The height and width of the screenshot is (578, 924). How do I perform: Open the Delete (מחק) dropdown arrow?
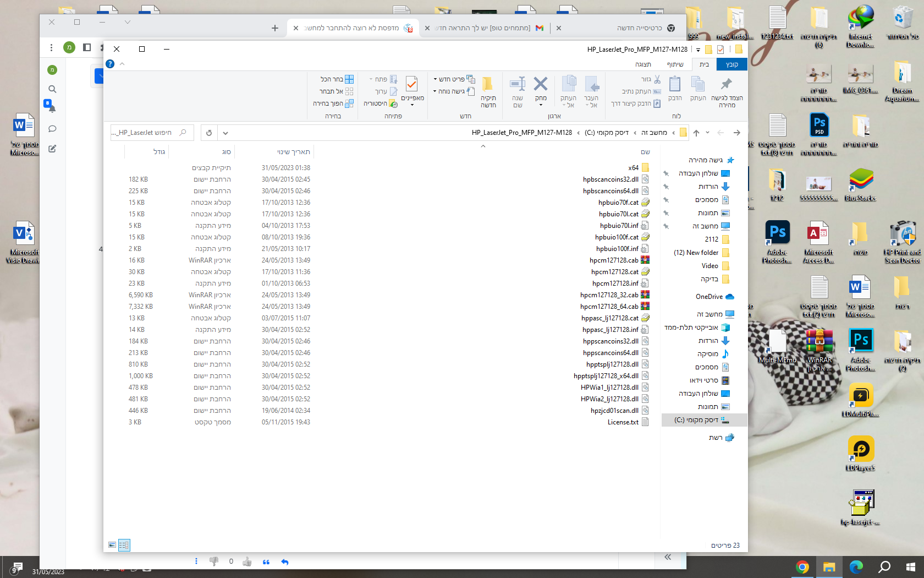[541, 105]
